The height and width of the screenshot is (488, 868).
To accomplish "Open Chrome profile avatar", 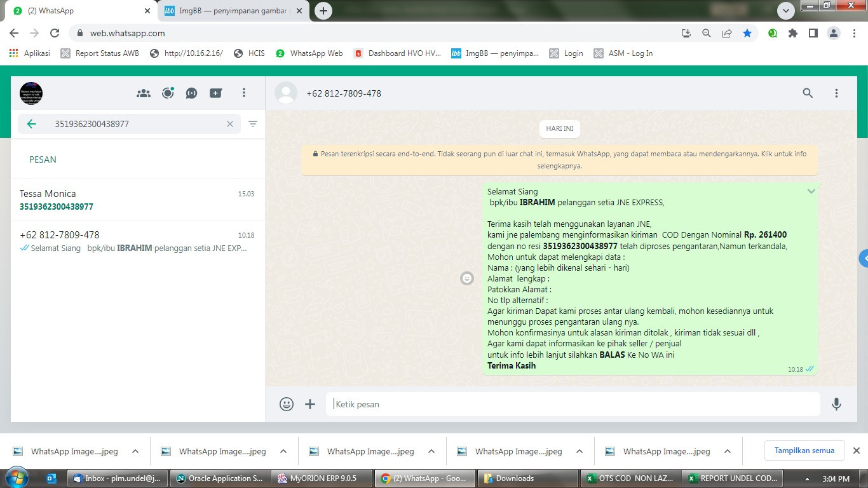I will [834, 33].
